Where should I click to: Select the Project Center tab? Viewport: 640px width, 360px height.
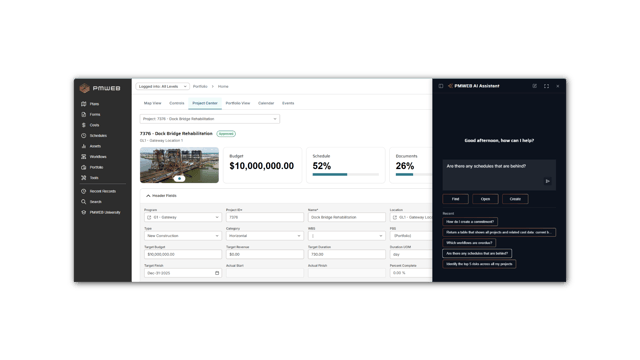205,103
